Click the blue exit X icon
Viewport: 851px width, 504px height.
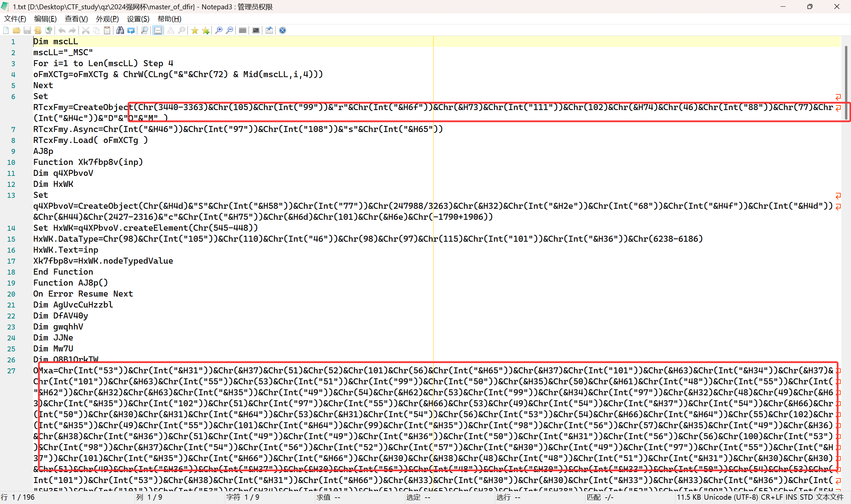(x=283, y=31)
